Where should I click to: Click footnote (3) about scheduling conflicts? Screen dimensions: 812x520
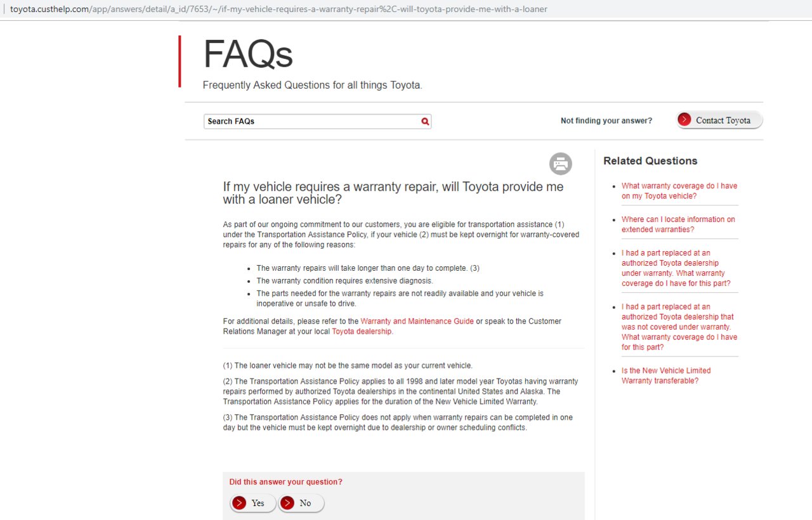(398, 422)
